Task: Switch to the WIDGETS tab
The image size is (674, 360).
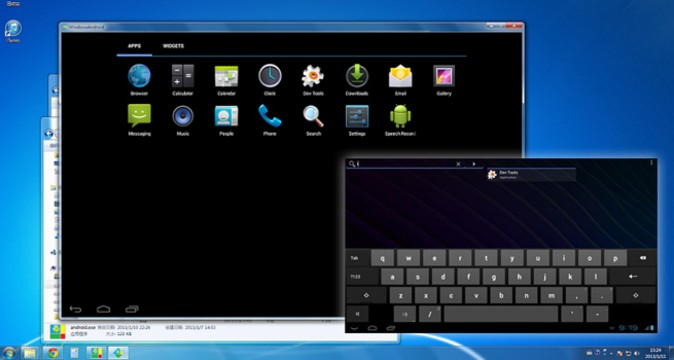Action: [x=173, y=46]
